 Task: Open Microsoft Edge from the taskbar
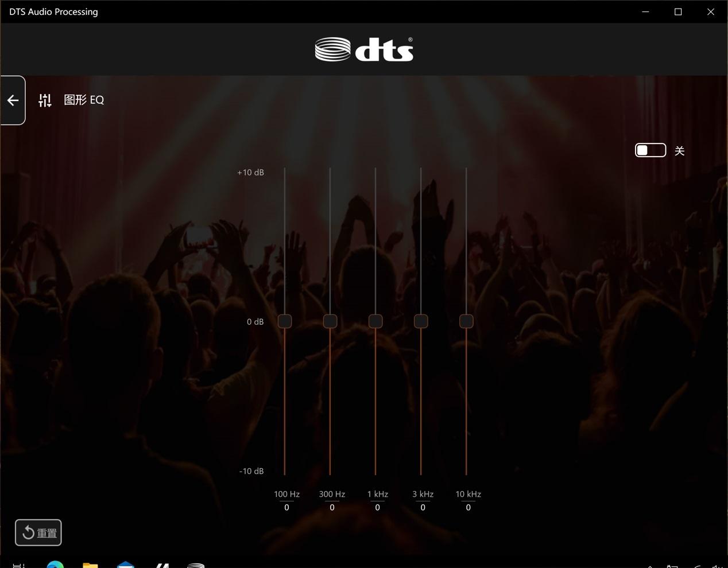[55, 565]
